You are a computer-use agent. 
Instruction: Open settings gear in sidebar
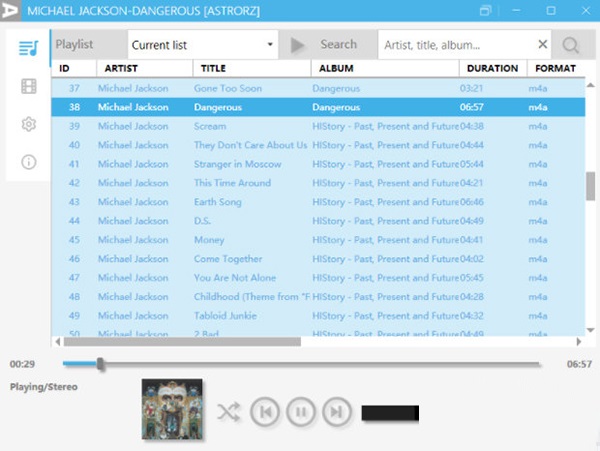(x=29, y=124)
